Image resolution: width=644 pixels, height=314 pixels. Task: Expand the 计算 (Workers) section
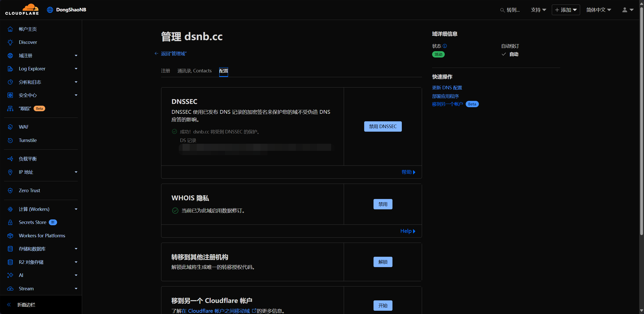coord(76,209)
